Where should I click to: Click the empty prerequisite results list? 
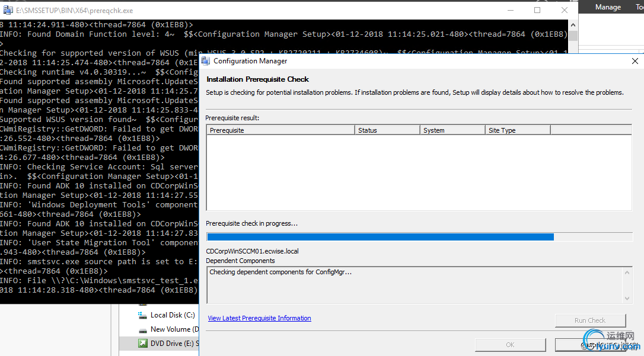coord(419,172)
